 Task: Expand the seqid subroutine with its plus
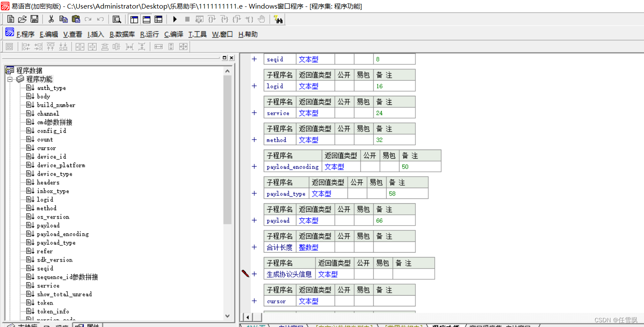(x=254, y=59)
